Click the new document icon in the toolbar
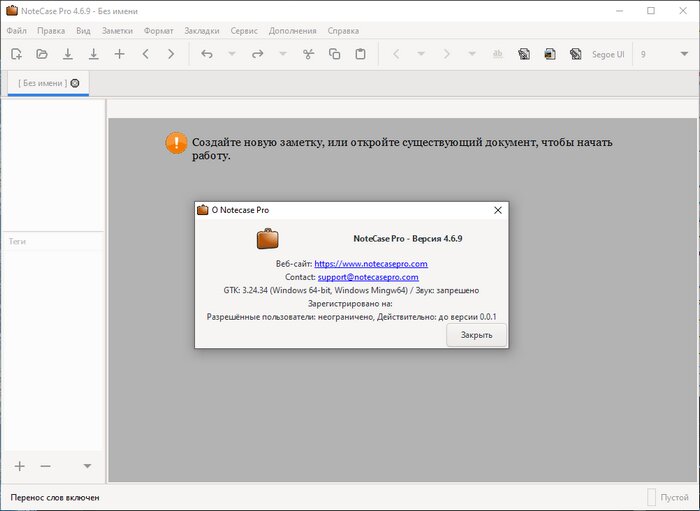The width and height of the screenshot is (700, 511). pyautogui.click(x=17, y=54)
